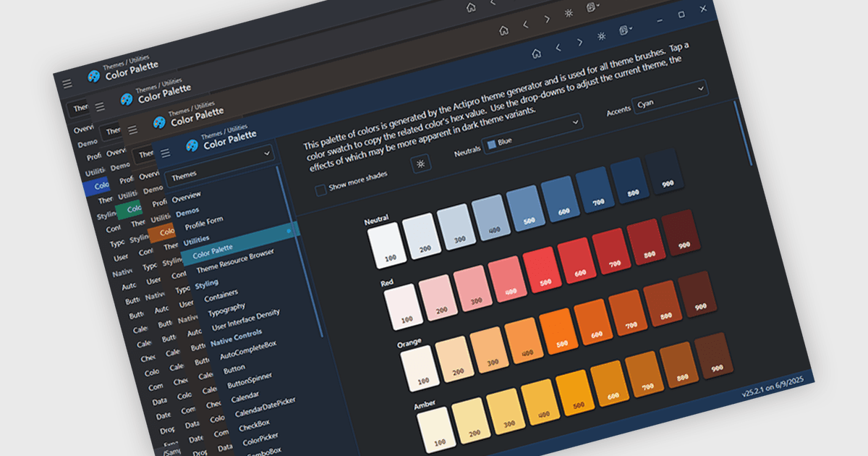
Task: Click Home icon in topmost visible toolbar
Action: pos(471,7)
